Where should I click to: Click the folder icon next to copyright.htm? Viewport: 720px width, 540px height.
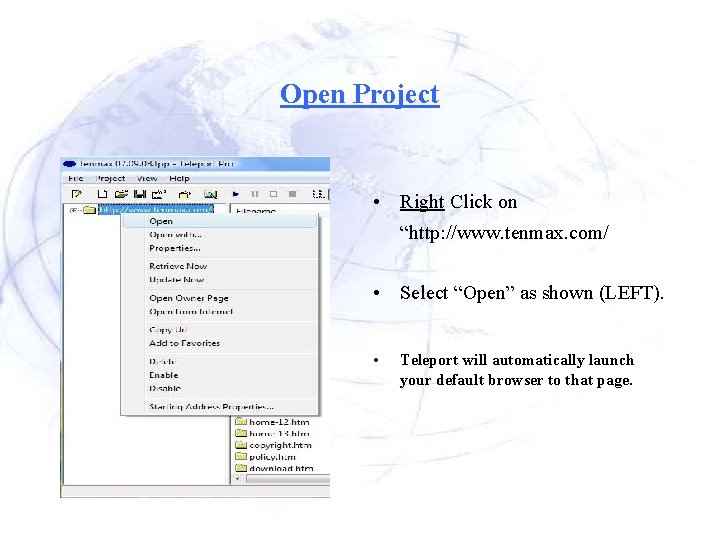(x=241, y=444)
